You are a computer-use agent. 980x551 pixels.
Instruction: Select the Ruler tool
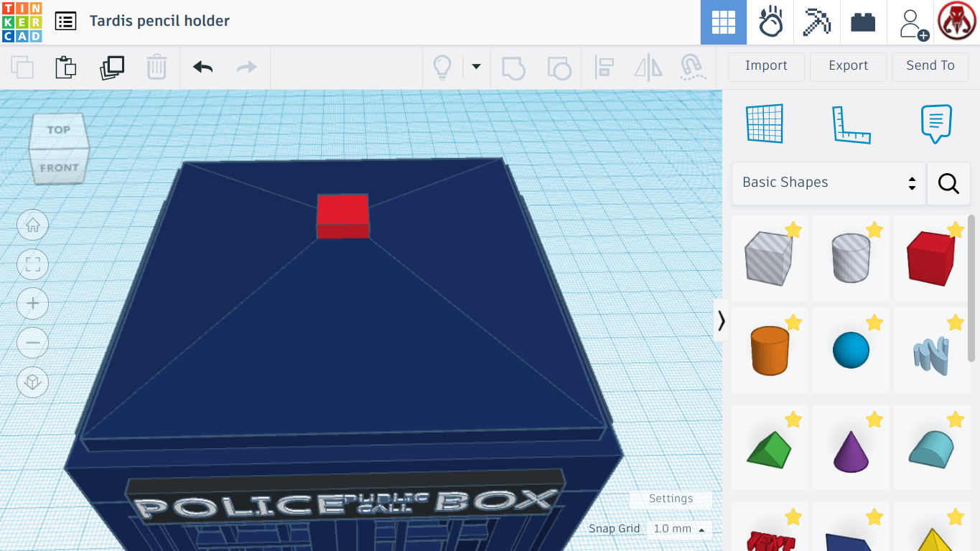click(851, 124)
